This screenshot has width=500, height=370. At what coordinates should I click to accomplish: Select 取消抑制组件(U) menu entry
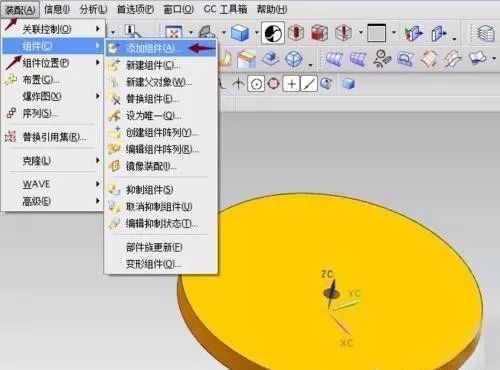[161, 207]
